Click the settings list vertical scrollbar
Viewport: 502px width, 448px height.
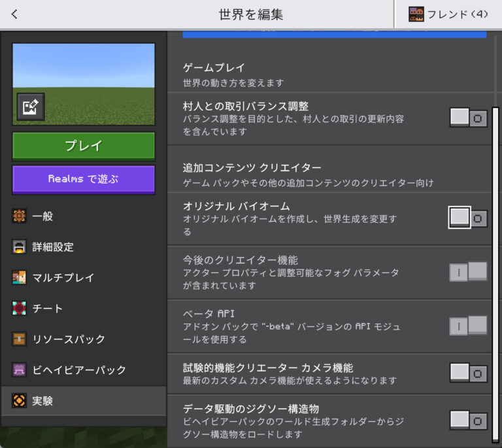pos(495,262)
